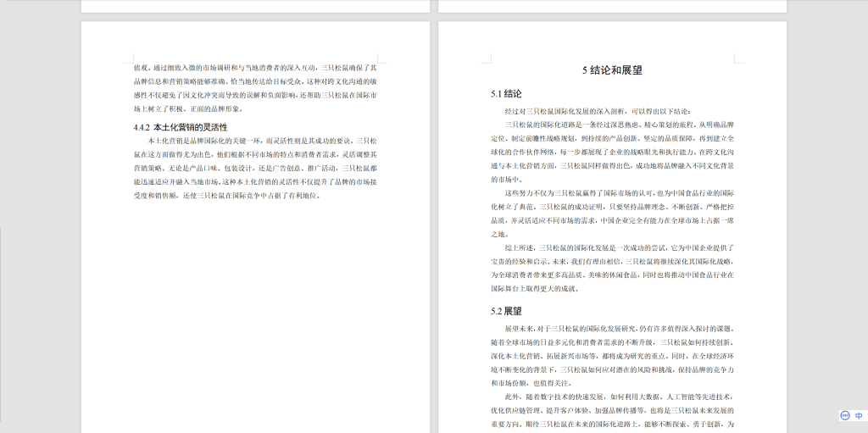Viewport: 868px width, 433px height.
Task: Click the line starting '此外，随着数字技术的快速发展'
Action: (620, 397)
